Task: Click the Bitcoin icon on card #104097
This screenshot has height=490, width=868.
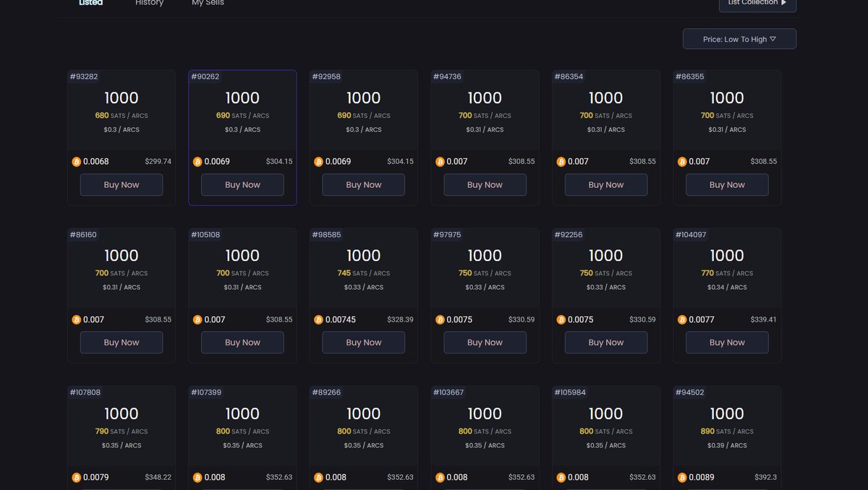Action: [x=682, y=319]
